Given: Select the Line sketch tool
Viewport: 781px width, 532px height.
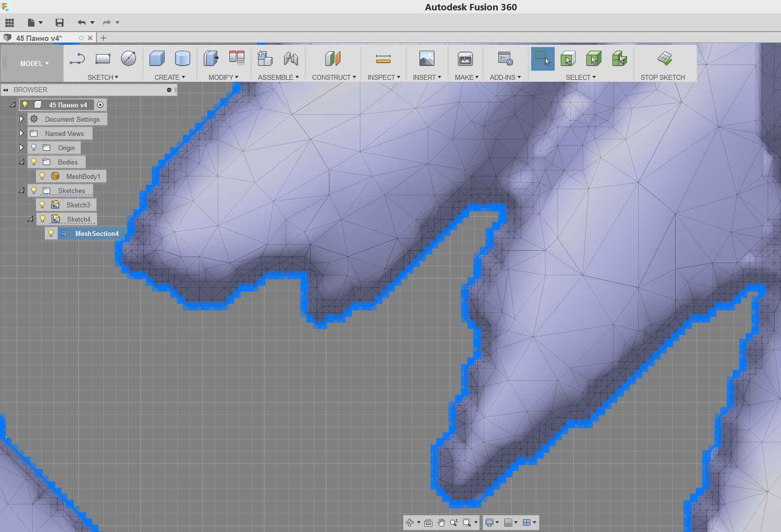Looking at the screenshot, I should tap(77, 59).
